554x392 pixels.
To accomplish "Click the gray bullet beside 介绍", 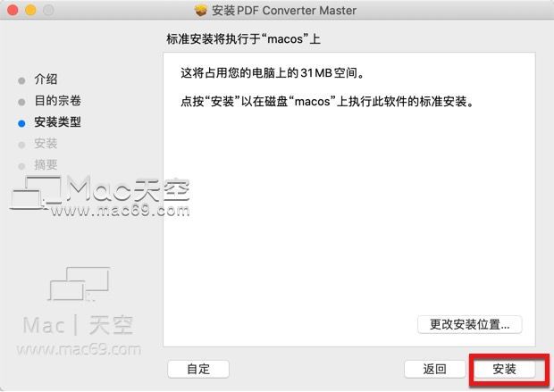I will (x=21, y=80).
